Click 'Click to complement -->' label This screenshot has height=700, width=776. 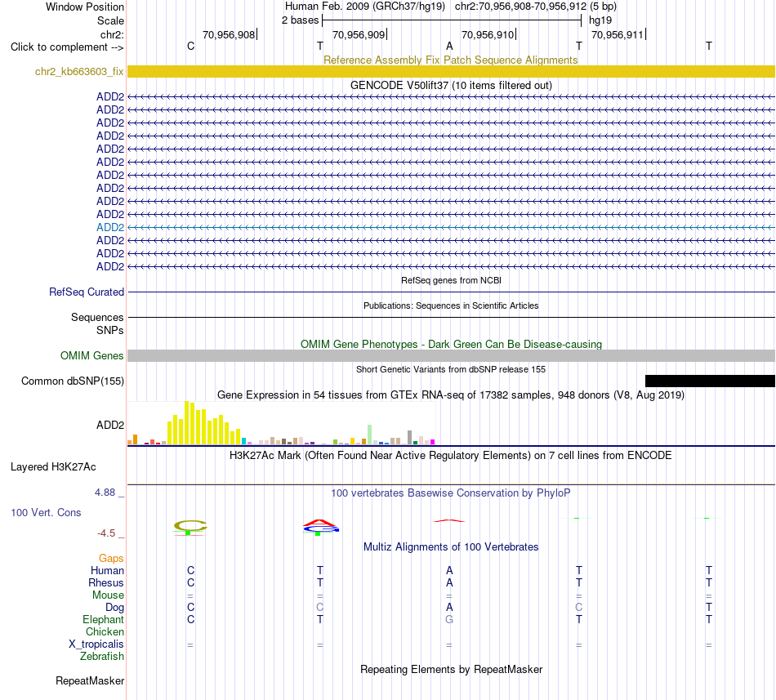coord(67,47)
